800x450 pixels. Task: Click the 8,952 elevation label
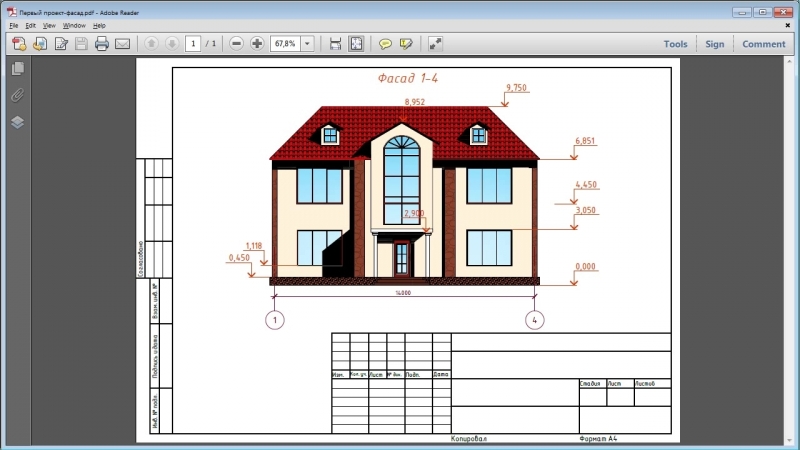coord(414,102)
